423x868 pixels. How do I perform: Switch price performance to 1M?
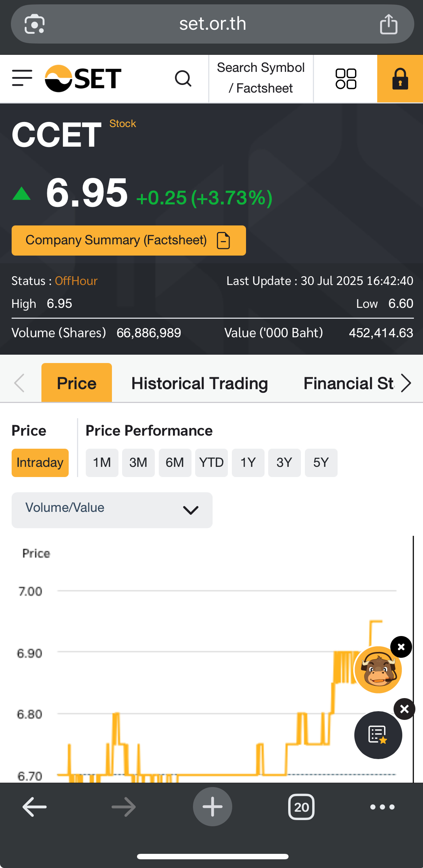tap(102, 462)
